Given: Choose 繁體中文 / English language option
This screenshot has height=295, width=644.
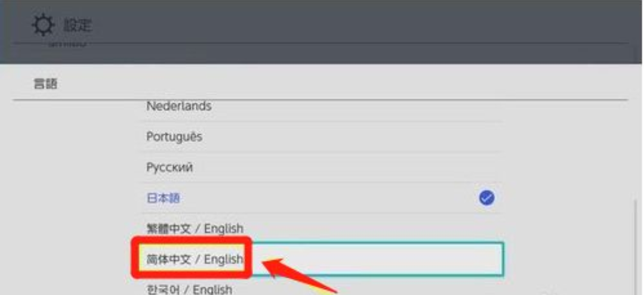Looking at the screenshot, I should 195,229.
